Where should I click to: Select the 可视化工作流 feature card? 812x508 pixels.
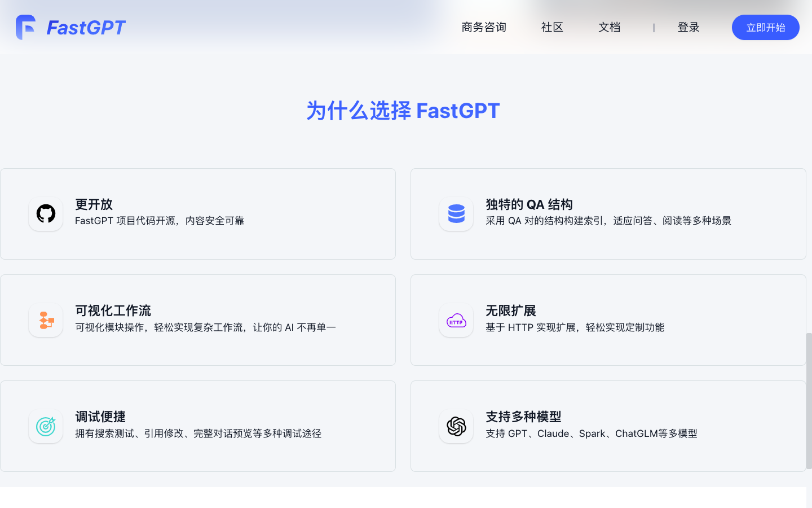198,320
